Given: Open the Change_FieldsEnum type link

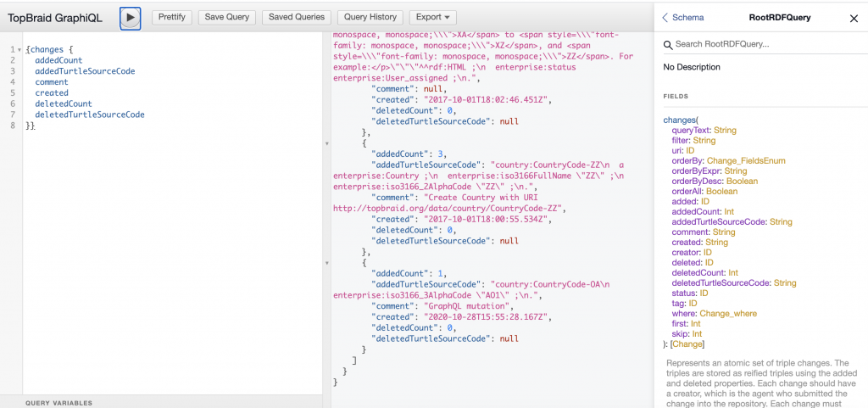Looking at the screenshot, I should (750, 160).
